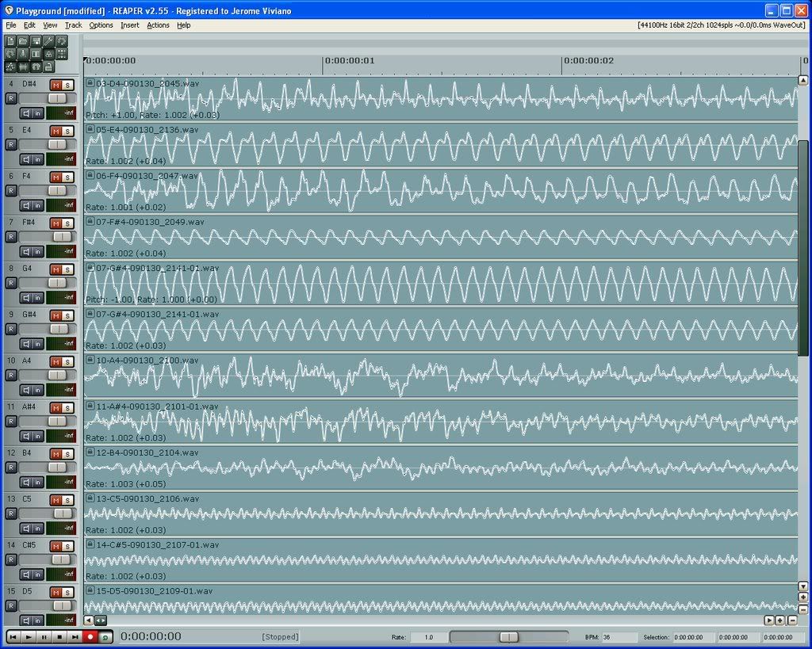Viewport: 812px width, 649px height.
Task: Open the Actions menu
Action: [158, 25]
